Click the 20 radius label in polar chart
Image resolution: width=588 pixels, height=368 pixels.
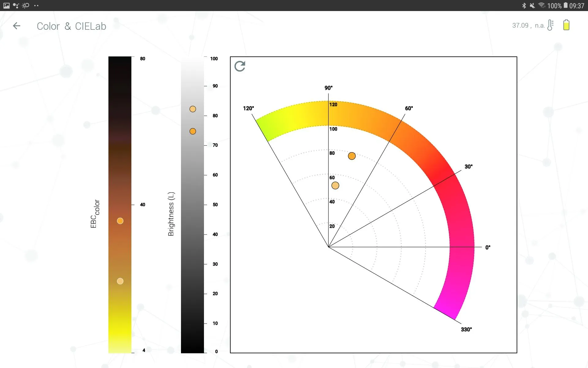click(332, 226)
